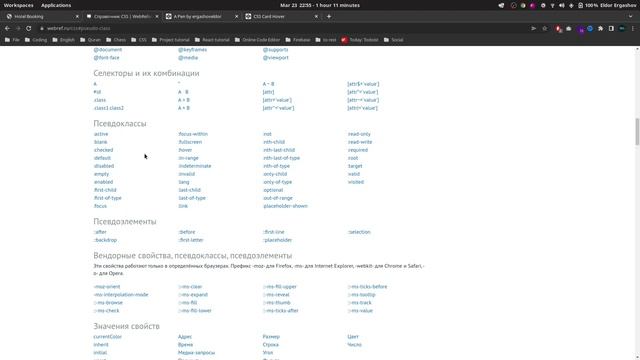Open the @keyframes link
640x360 pixels.
coord(192,50)
